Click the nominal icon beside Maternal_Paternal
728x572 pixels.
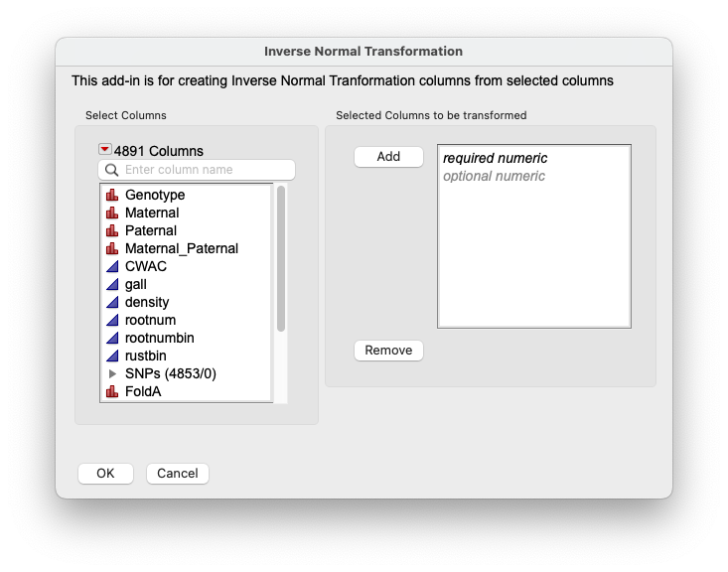[112, 248]
